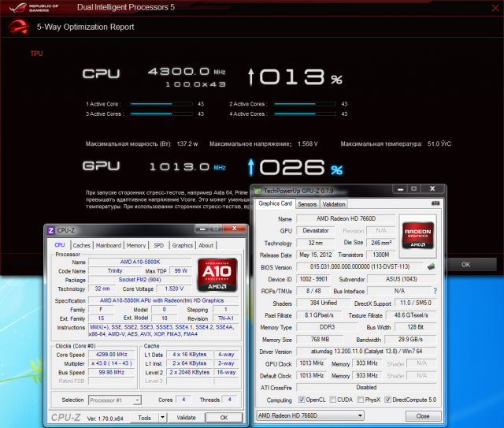Click the ATI CrossFire value Disabled
The image size is (504, 428).
tap(366, 388)
